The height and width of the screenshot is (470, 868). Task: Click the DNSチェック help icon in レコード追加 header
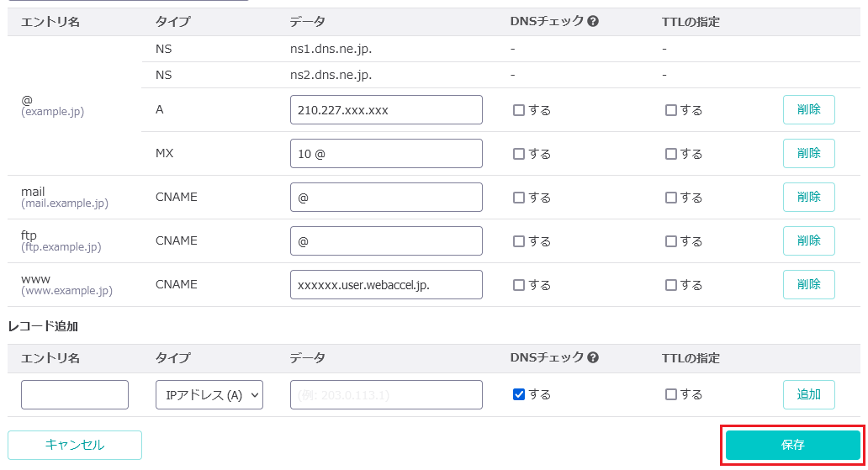tap(593, 357)
